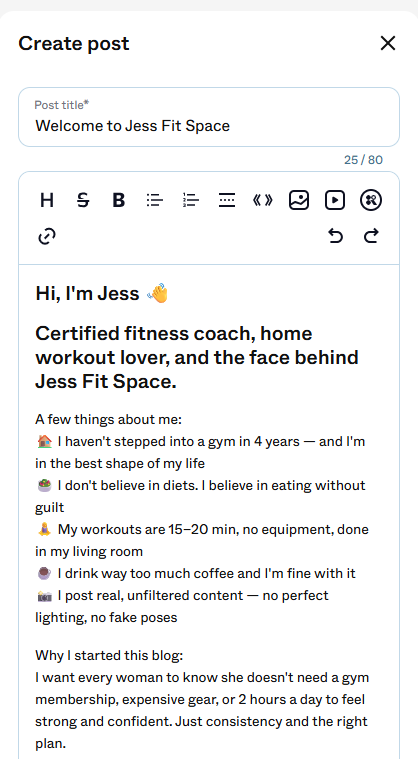Insert a bulleted list
Screen dimensions: 418x759
(155, 200)
